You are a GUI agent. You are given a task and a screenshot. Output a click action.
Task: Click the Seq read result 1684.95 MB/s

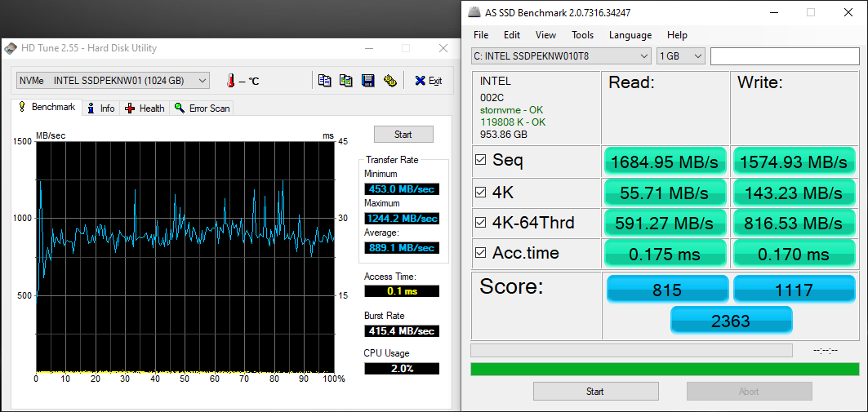pos(665,162)
